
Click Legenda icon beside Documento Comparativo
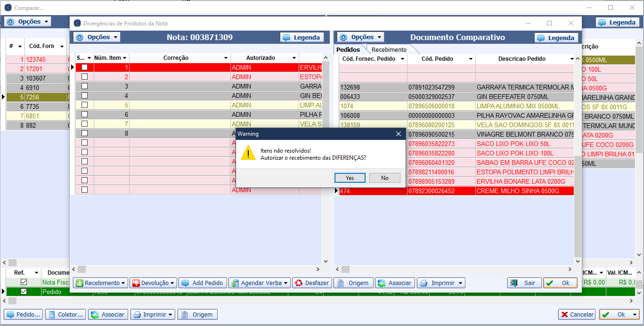(556, 38)
